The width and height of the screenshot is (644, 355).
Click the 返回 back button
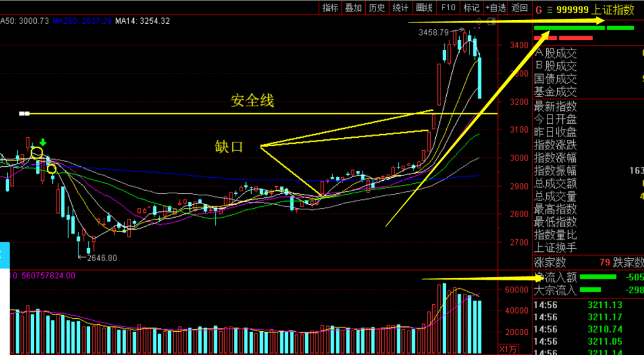pyautogui.click(x=520, y=7)
